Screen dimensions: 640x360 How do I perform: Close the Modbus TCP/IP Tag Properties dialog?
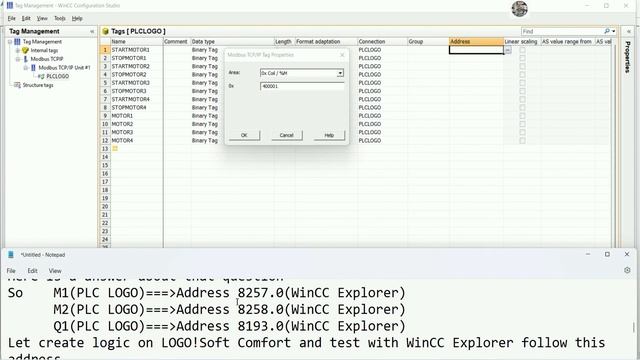coord(342,55)
